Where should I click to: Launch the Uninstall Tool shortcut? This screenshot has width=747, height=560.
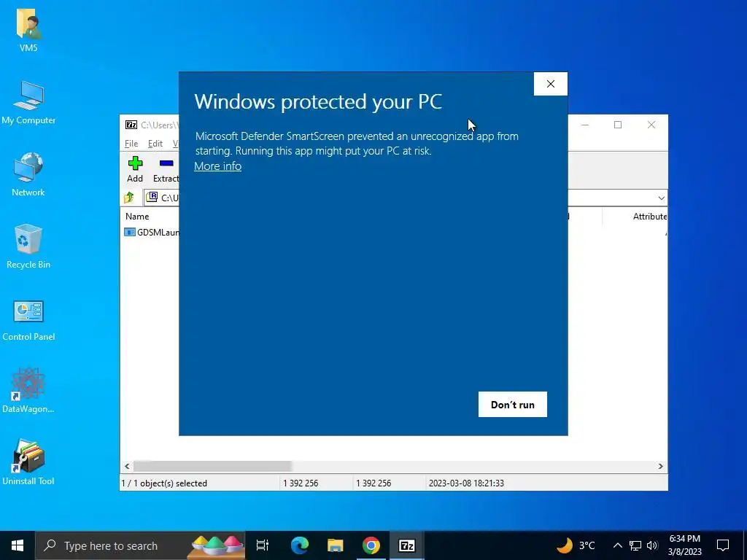[28, 462]
